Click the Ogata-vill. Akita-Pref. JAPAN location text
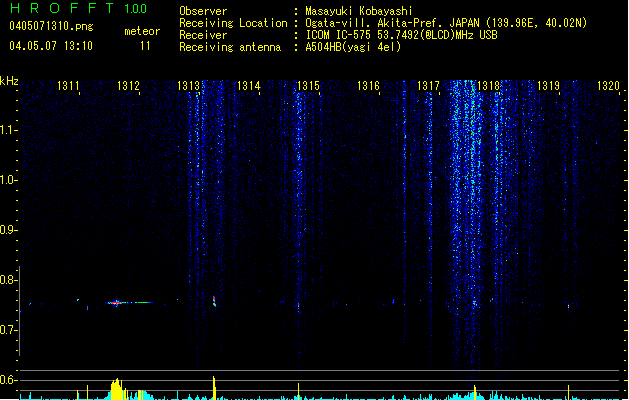629x400 pixels. pos(446,23)
